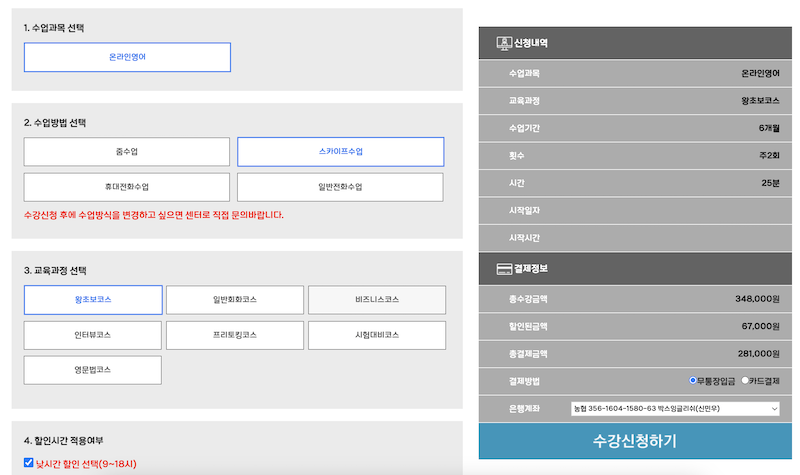
Task: Select the 왕초보코스 course
Action: 93,300
